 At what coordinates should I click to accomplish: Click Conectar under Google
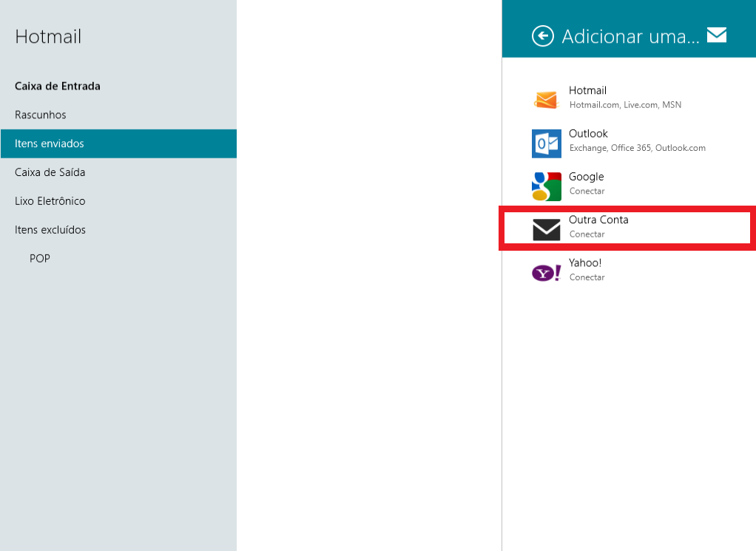click(587, 191)
